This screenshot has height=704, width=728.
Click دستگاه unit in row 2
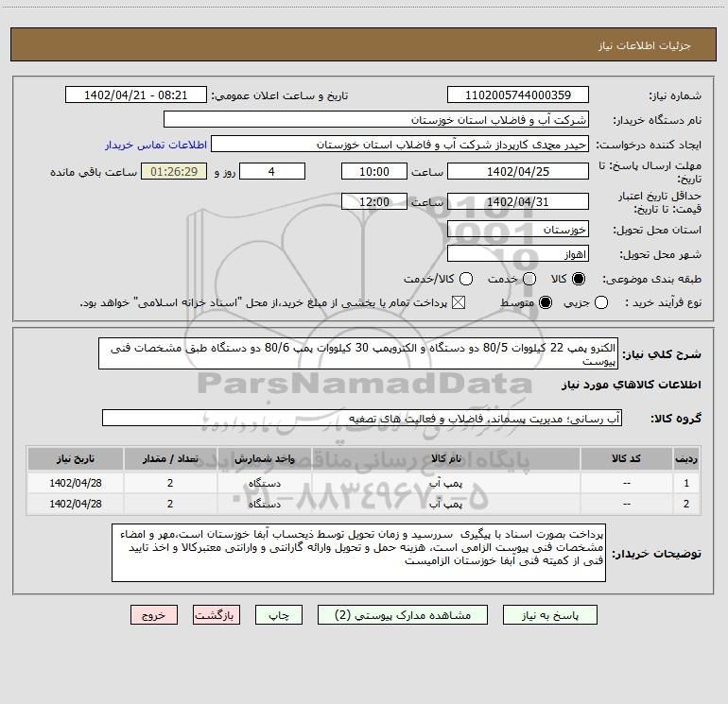[264, 504]
